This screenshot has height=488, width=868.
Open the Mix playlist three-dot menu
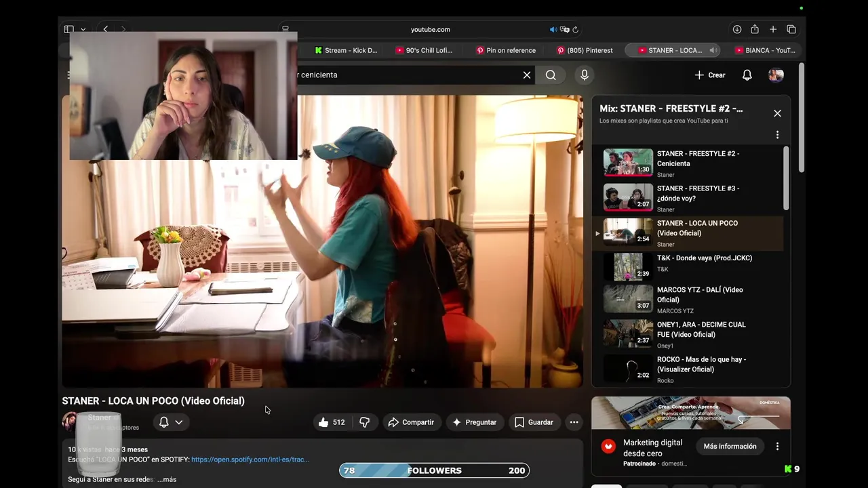pos(777,135)
